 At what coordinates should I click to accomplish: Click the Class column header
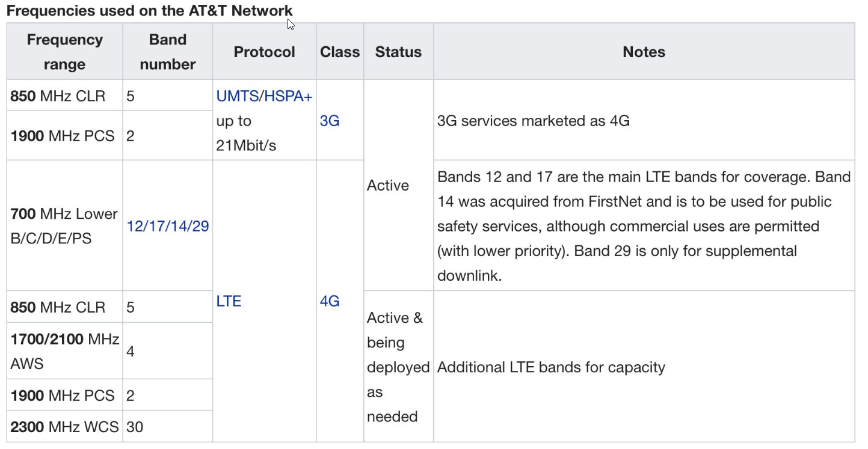click(x=340, y=52)
